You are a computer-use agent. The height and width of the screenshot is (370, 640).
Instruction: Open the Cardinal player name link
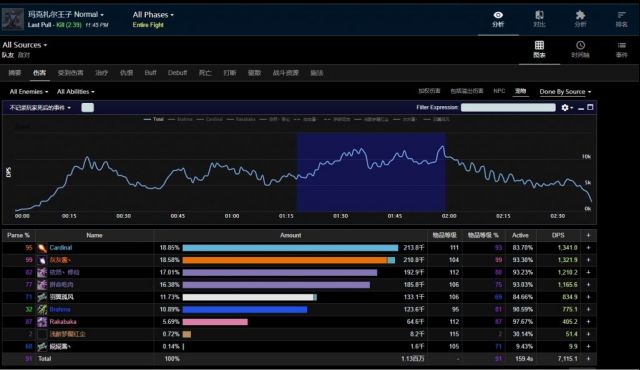(x=60, y=248)
